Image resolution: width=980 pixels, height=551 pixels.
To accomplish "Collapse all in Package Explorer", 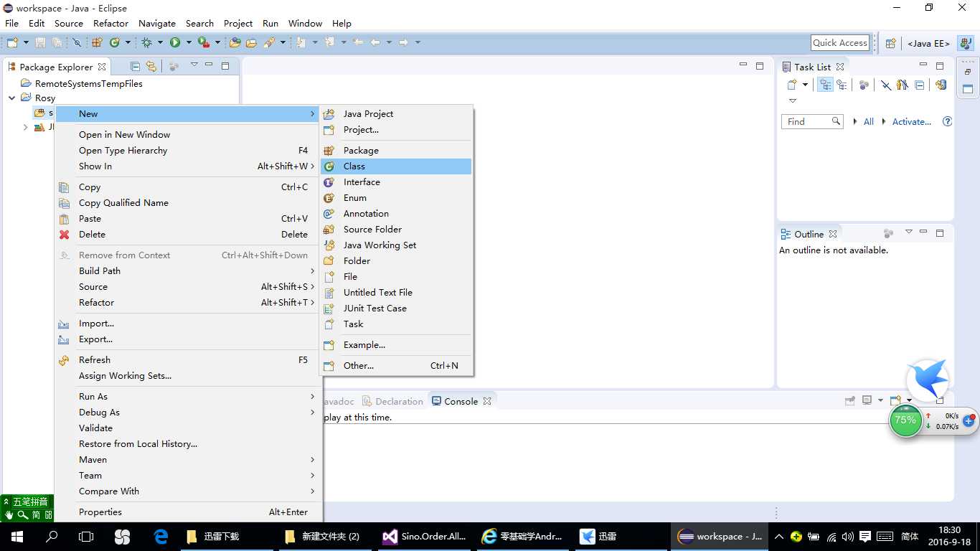I will (135, 66).
